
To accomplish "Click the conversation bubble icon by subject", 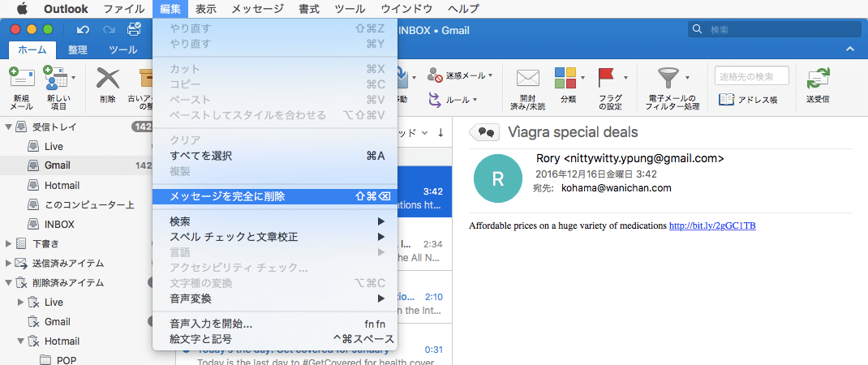I will [485, 132].
